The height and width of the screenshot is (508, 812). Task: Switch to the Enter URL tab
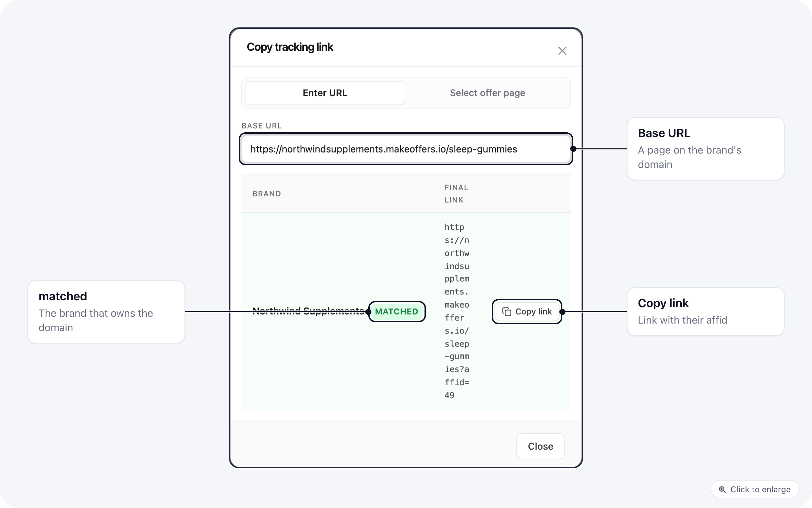[x=325, y=93]
